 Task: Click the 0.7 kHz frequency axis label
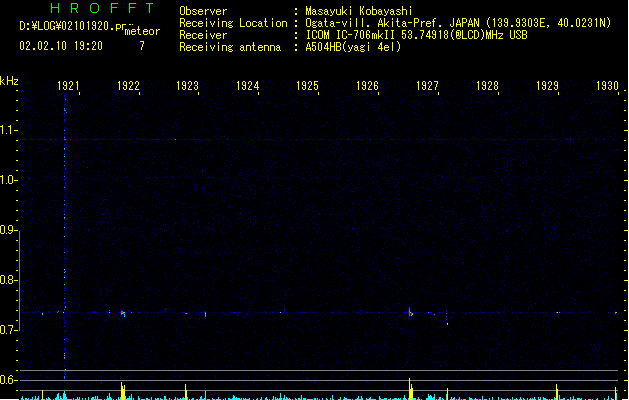tap(8, 330)
